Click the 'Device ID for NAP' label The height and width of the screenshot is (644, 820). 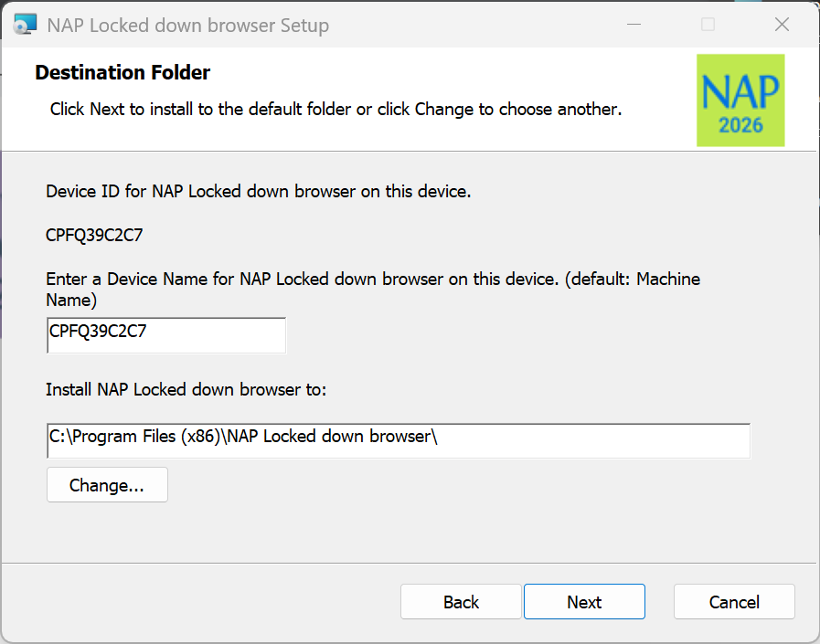[258, 192]
